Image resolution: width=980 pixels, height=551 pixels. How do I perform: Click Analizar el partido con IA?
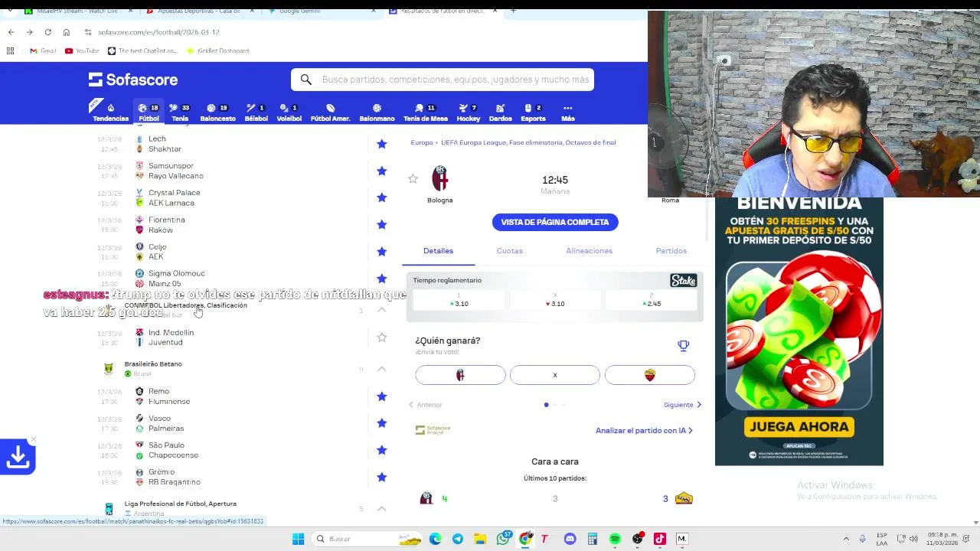pos(644,431)
